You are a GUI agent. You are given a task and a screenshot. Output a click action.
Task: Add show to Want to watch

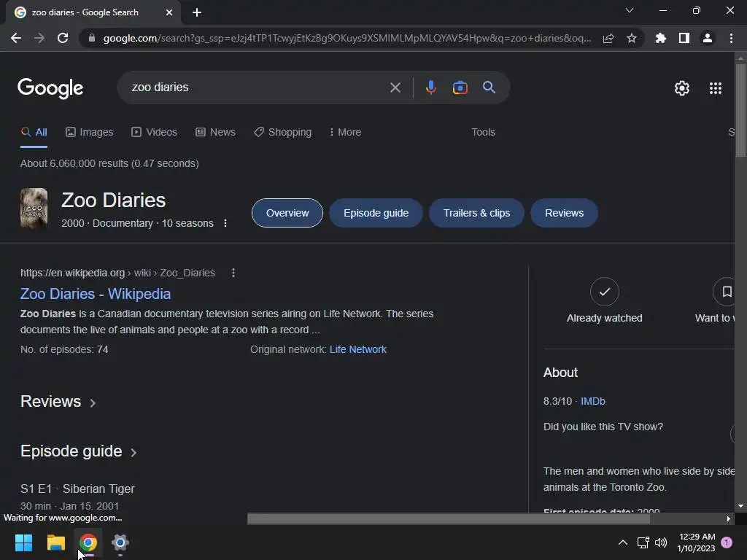725,292
